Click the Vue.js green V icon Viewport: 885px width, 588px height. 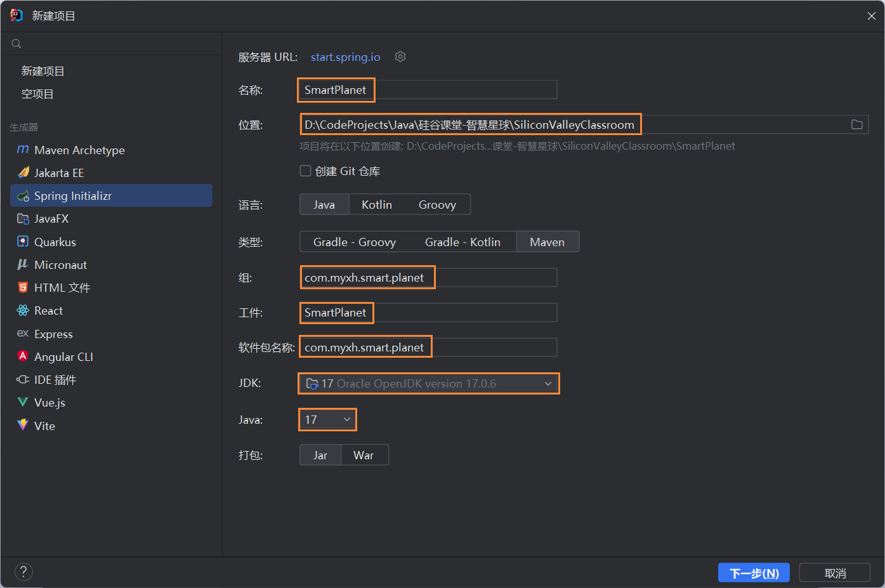click(23, 402)
